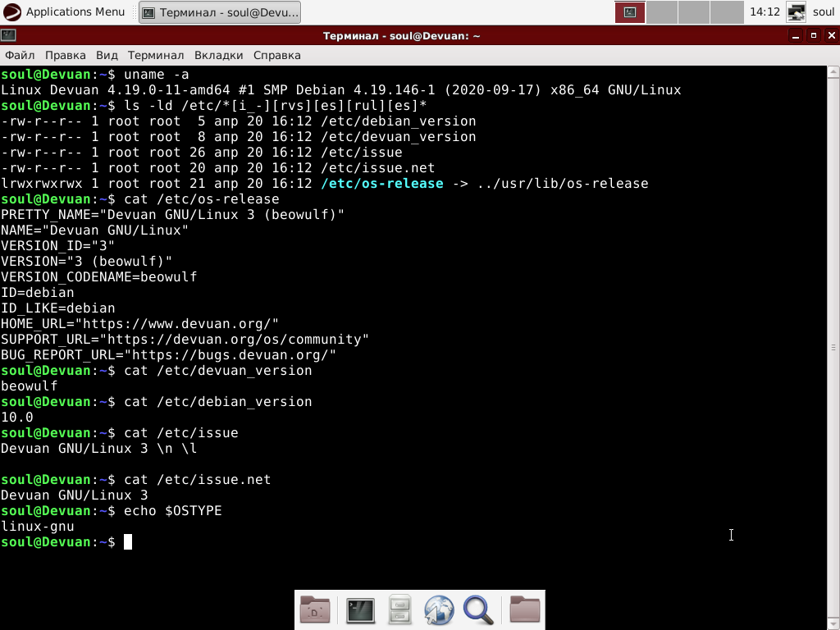Click the VERSION_CODENAME=beowulf line
Screen dimensions: 840x630
point(98,277)
